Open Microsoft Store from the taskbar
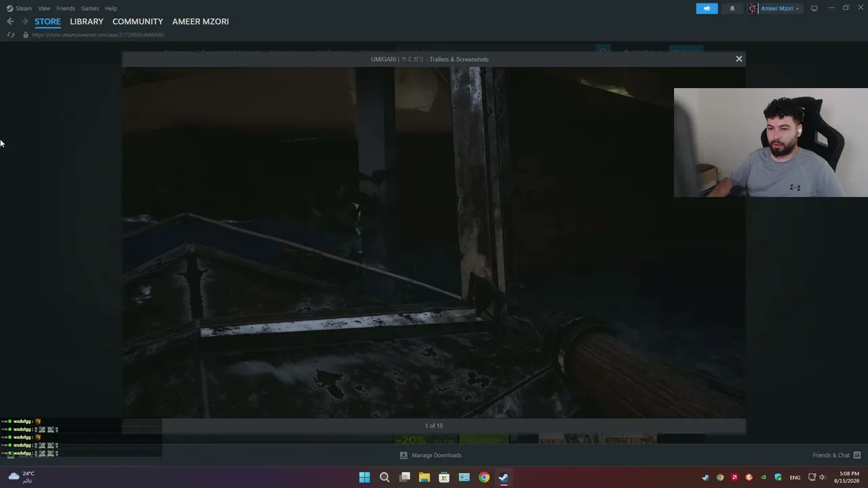868x488 pixels. coord(444,477)
